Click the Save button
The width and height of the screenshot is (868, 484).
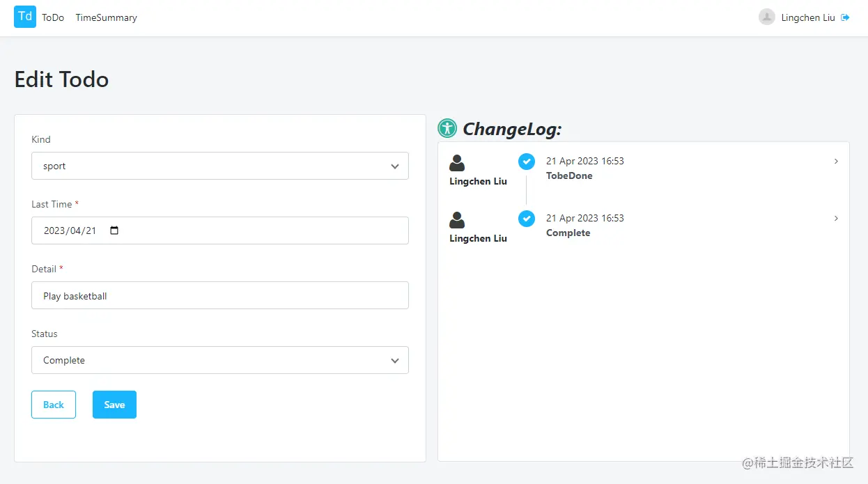[114, 405]
